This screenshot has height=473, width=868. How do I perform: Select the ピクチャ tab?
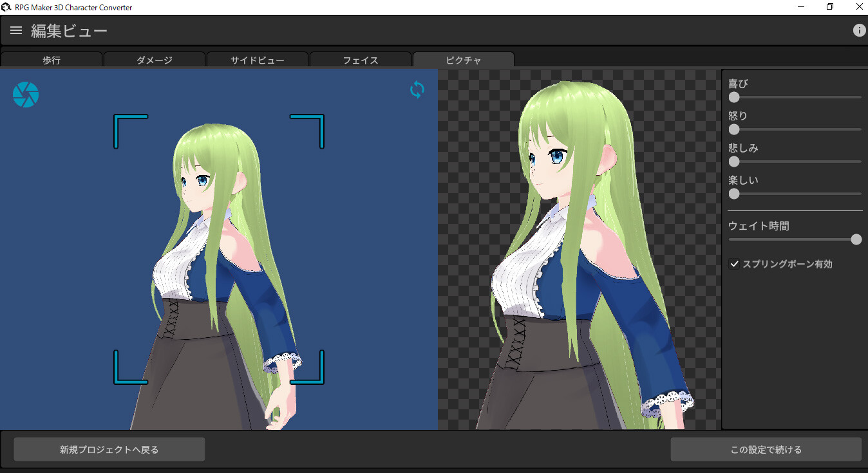pyautogui.click(x=463, y=59)
